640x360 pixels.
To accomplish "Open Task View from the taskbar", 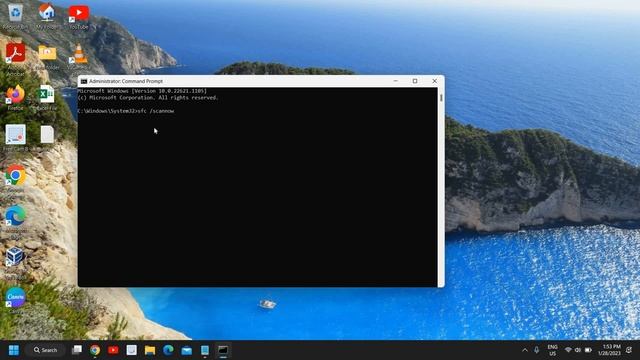I will pyautogui.click(x=77, y=350).
